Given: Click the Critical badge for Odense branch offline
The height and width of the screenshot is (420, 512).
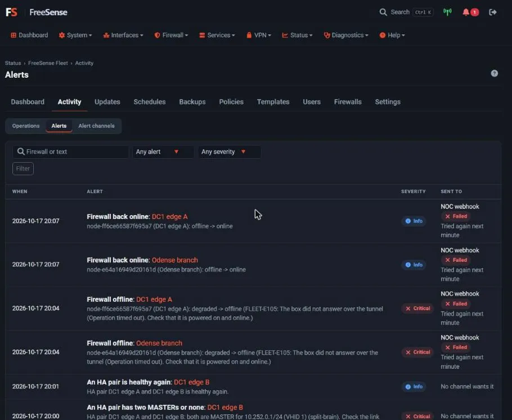Looking at the screenshot, I should (x=417, y=352).
